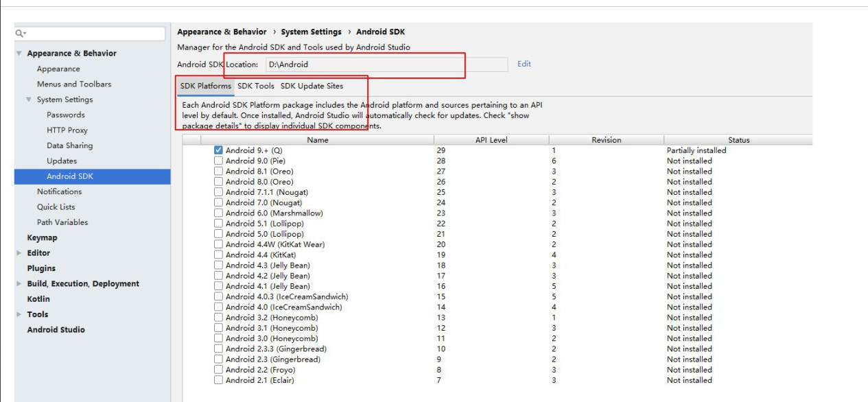
Task: Collapse the Appearance & Behavior tree arrow
Action: pyautogui.click(x=19, y=54)
